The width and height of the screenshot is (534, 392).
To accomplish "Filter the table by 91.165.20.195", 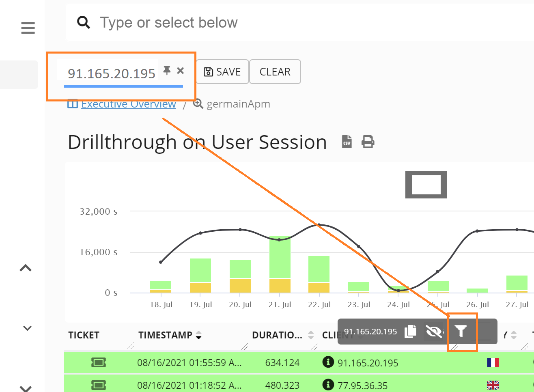I will click(x=461, y=332).
